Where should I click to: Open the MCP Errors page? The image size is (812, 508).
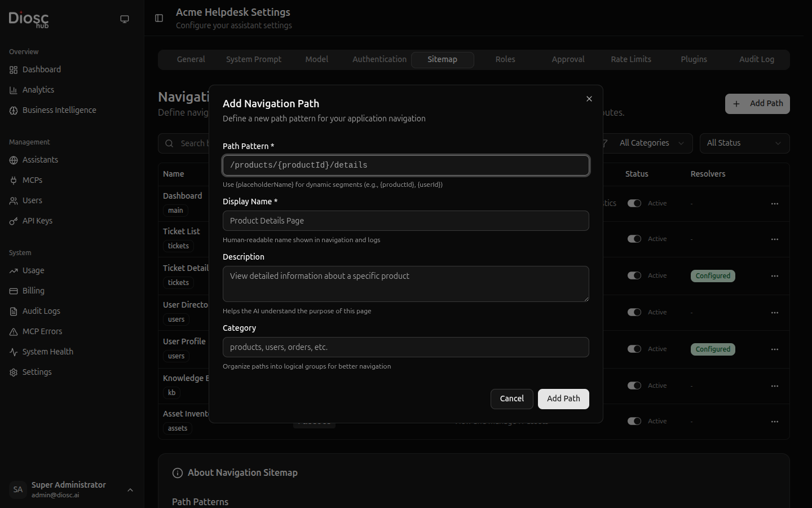42,331
